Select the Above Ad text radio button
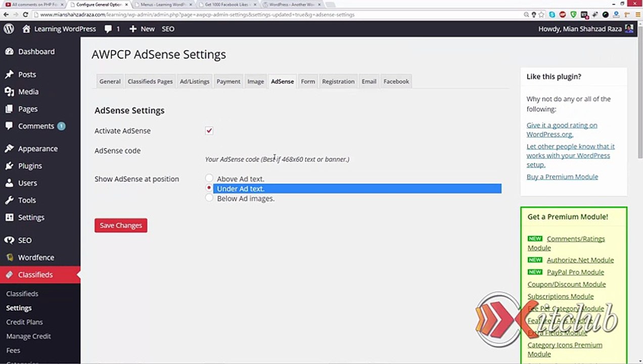The image size is (643, 364). (x=209, y=178)
